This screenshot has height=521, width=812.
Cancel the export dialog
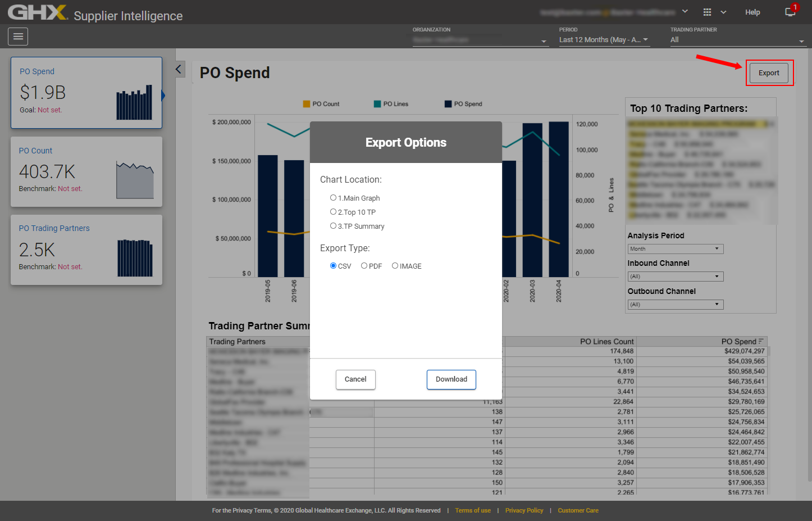355,379
